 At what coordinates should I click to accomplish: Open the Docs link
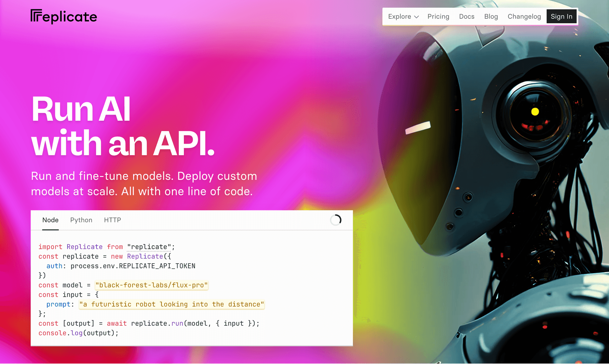467,16
